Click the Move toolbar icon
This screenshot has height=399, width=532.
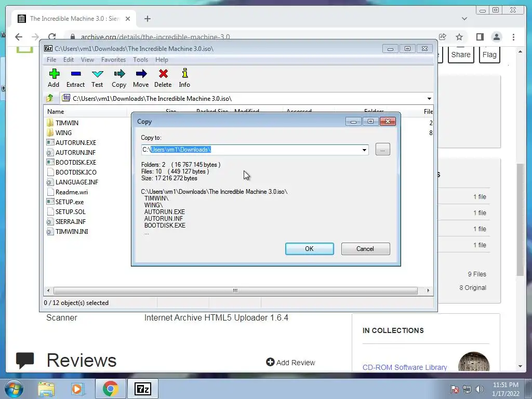point(141,78)
